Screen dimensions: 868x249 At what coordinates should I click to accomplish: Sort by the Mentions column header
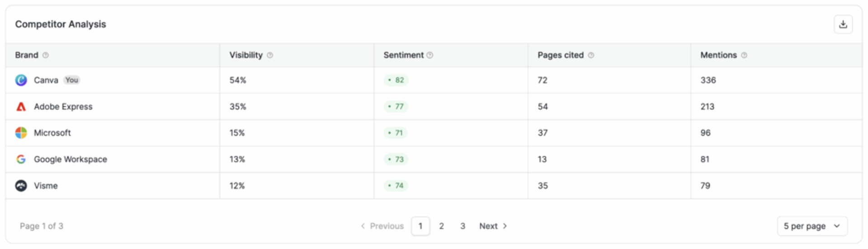[x=718, y=55]
